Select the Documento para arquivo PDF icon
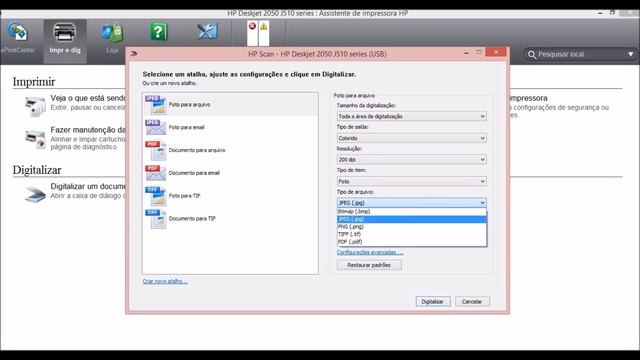The image size is (640, 360). [x=155, y=151]
